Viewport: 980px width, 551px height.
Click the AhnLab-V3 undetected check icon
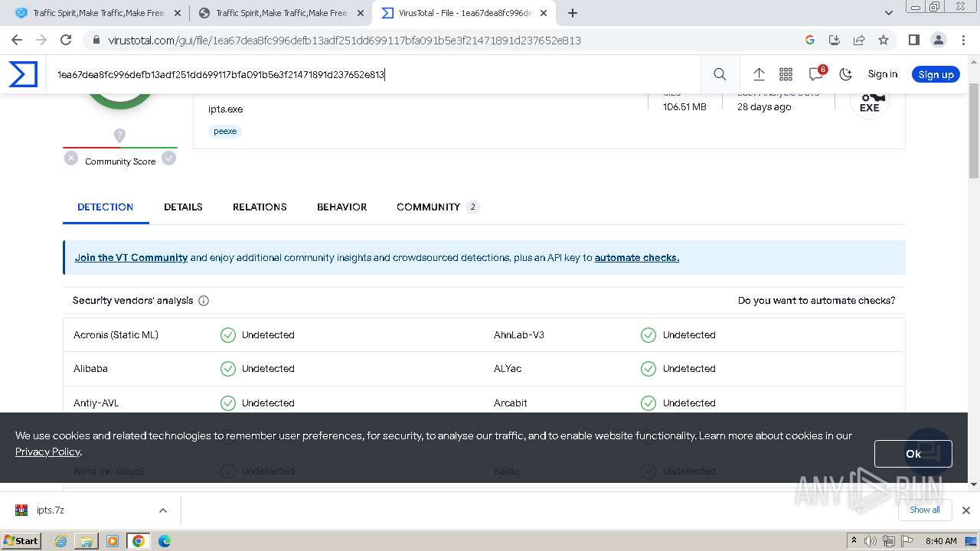coord(648,335)
